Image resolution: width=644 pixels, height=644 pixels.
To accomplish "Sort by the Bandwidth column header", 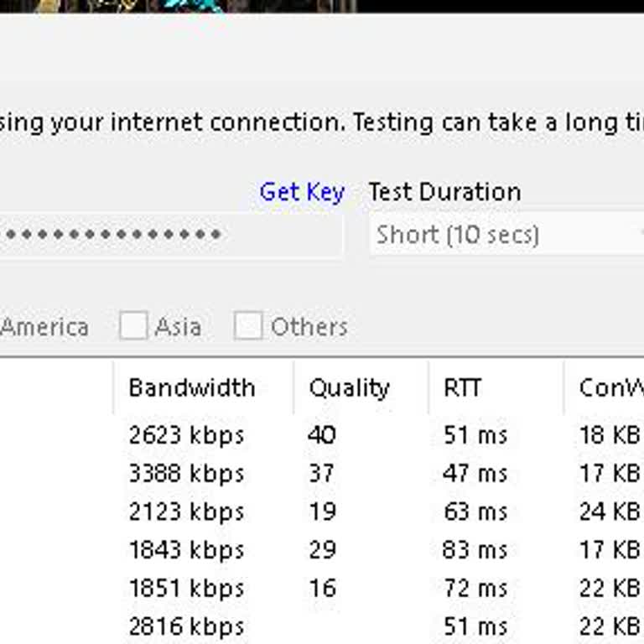I will (x=192, y=387).
